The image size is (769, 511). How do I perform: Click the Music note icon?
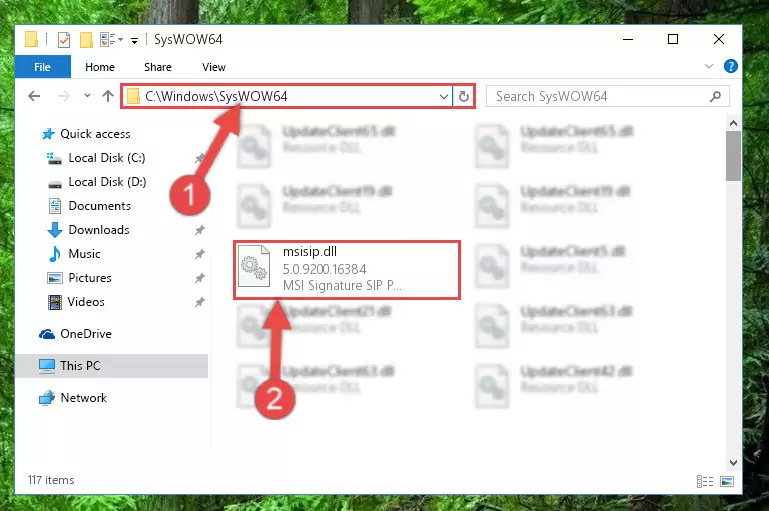pyautogui.click(x=54, y=254)
